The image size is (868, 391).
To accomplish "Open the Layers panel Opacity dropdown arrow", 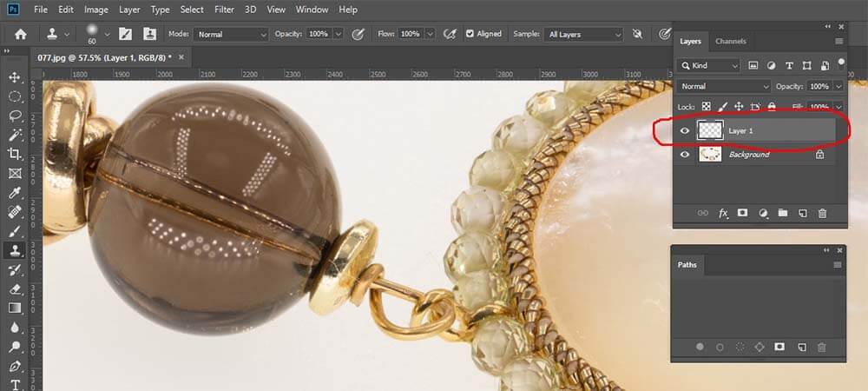I will click(838, 86).
